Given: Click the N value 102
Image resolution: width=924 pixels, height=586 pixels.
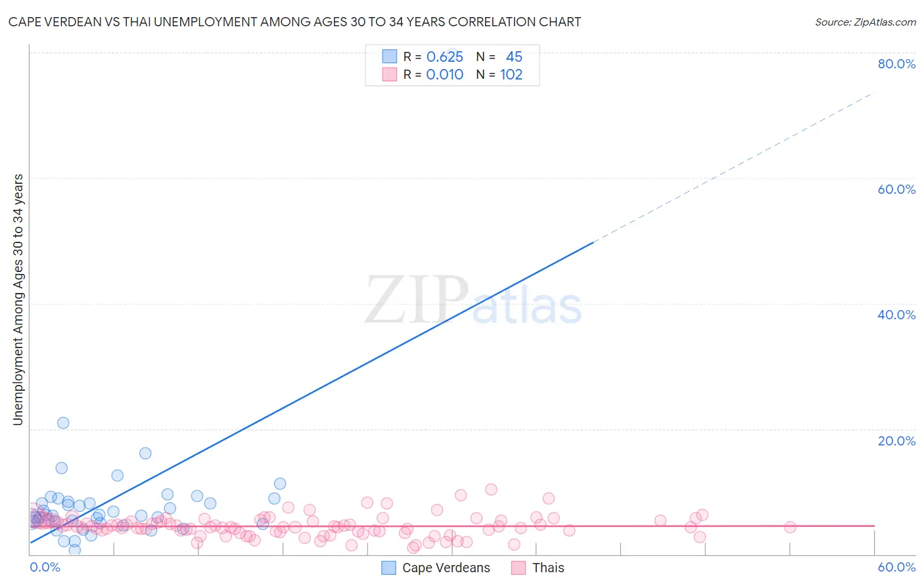Looking at the screenshot, I should click(x=511, y=74).
